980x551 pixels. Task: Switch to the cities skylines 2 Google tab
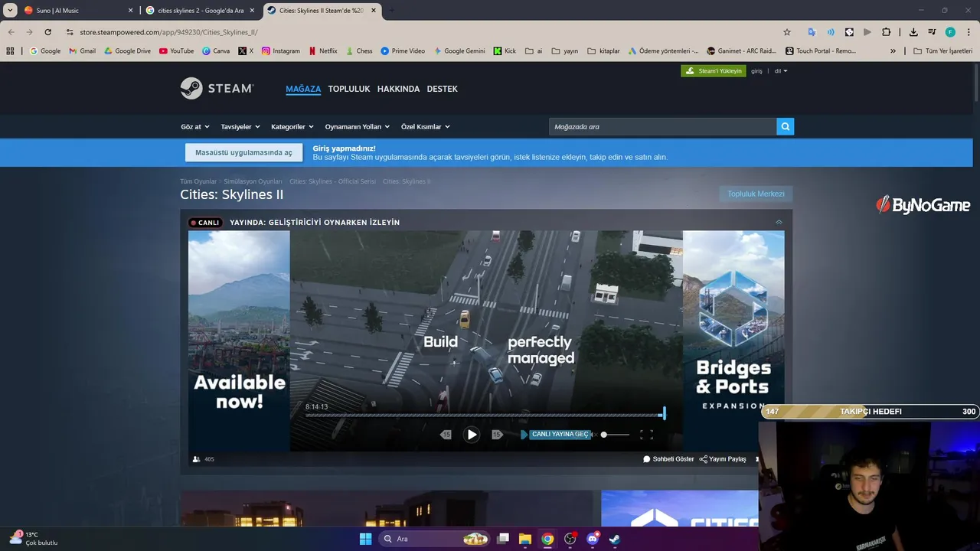(x=201, y=10)
